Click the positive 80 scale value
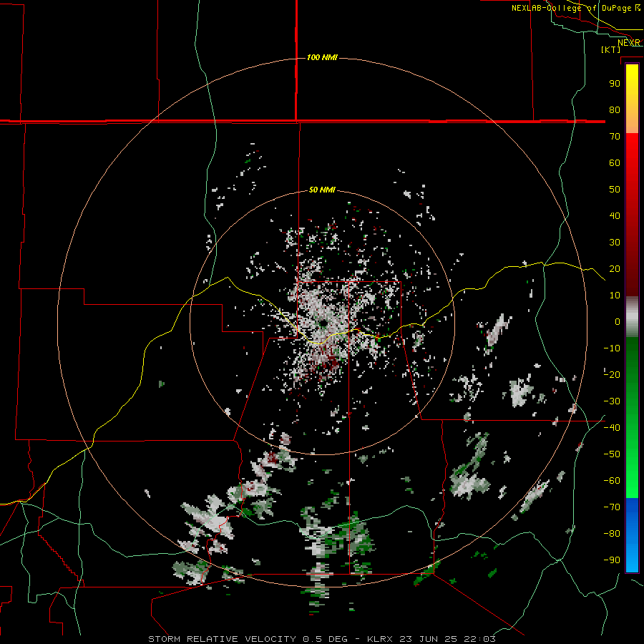 pos(615,109)
